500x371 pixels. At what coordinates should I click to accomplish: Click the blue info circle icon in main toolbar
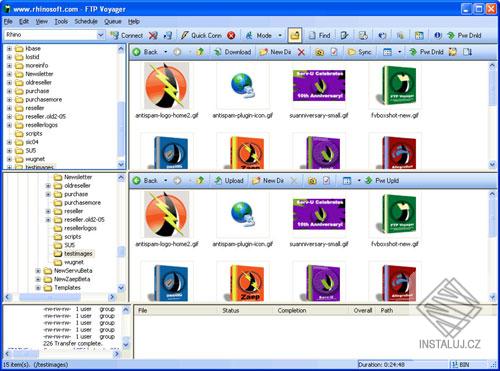438,35
